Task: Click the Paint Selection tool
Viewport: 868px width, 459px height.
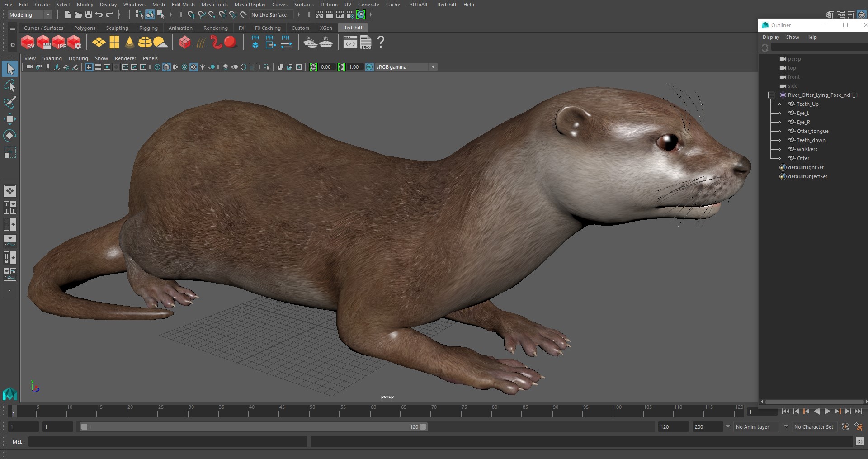Action: 9,103
